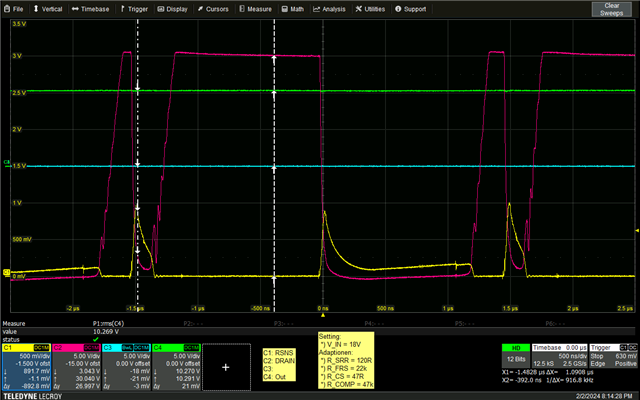
Task: Open the Timebase descriptor box
Action: pyautogui.click(x=562, y=358)
